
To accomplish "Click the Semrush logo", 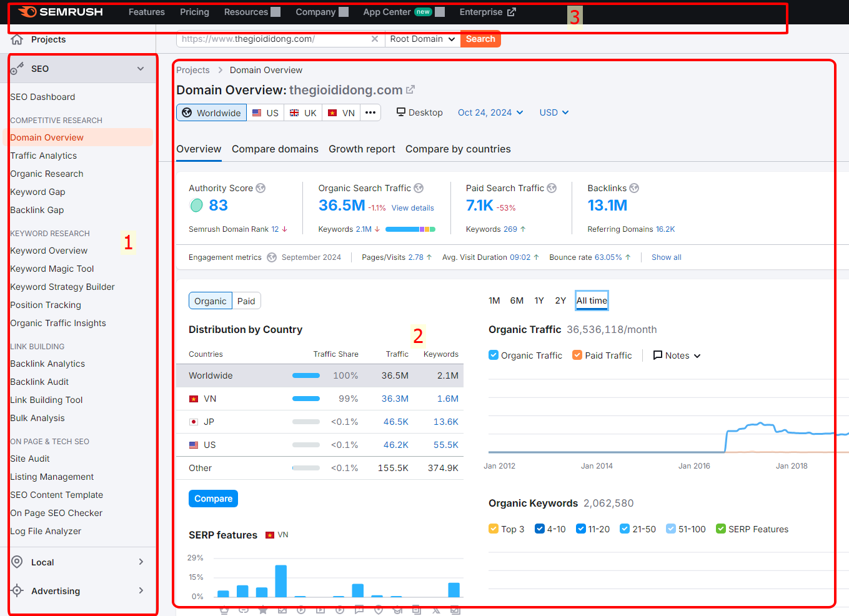I will click(x=61, y=12).
